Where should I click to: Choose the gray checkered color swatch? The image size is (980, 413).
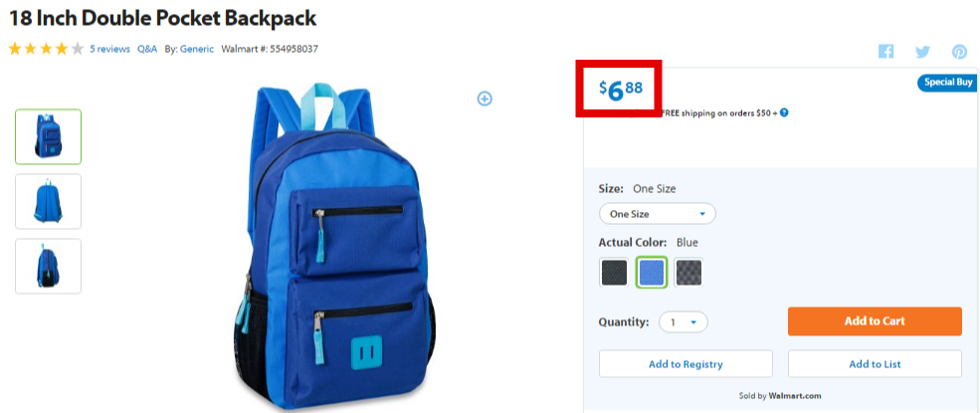tap(688, 273)
